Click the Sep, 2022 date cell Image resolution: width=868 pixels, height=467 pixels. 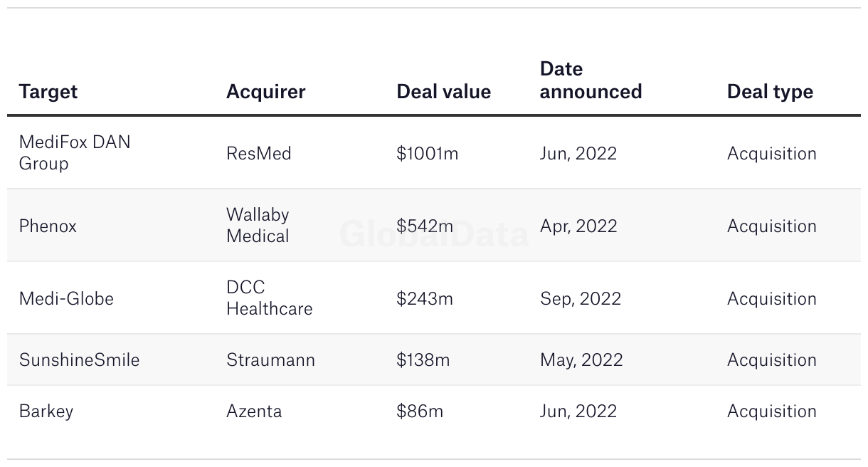point(580,298)
